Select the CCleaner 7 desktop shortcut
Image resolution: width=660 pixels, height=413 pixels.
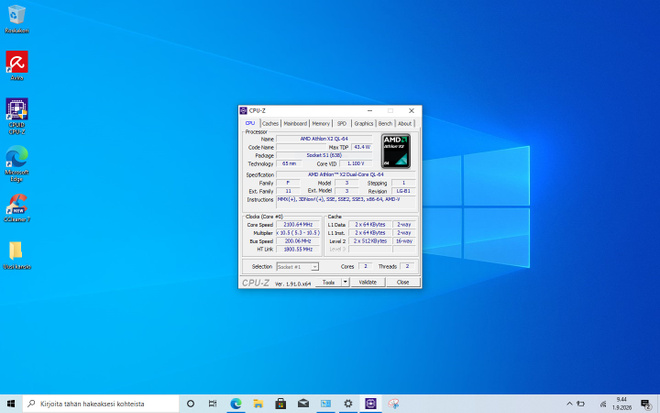tap(17, 208)
